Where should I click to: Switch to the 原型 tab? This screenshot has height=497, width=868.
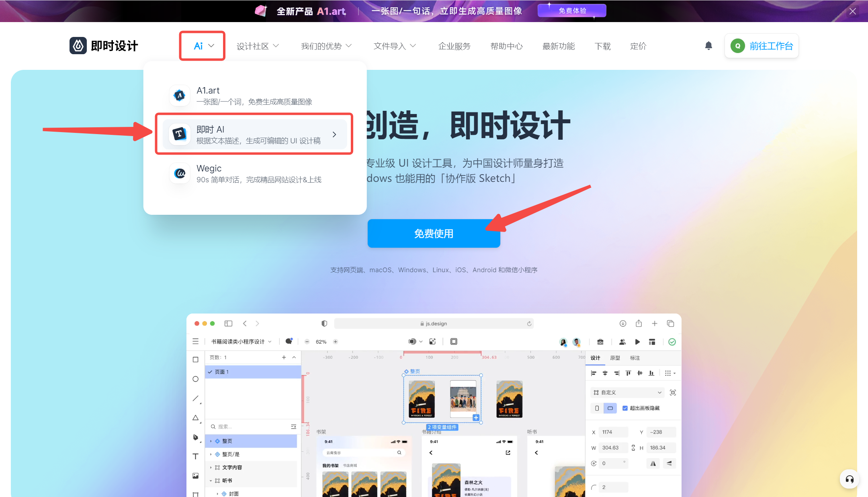pos(615,358)
